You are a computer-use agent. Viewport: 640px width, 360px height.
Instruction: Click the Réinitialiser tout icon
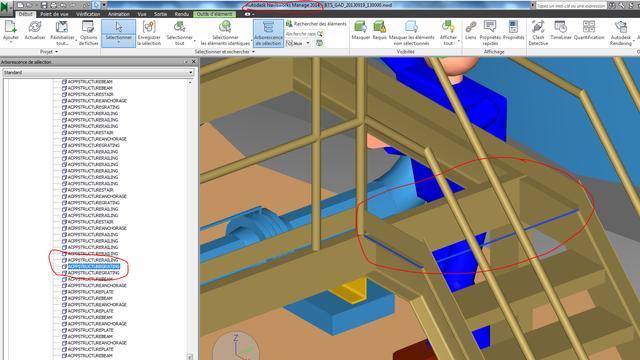tap(62, 27)
